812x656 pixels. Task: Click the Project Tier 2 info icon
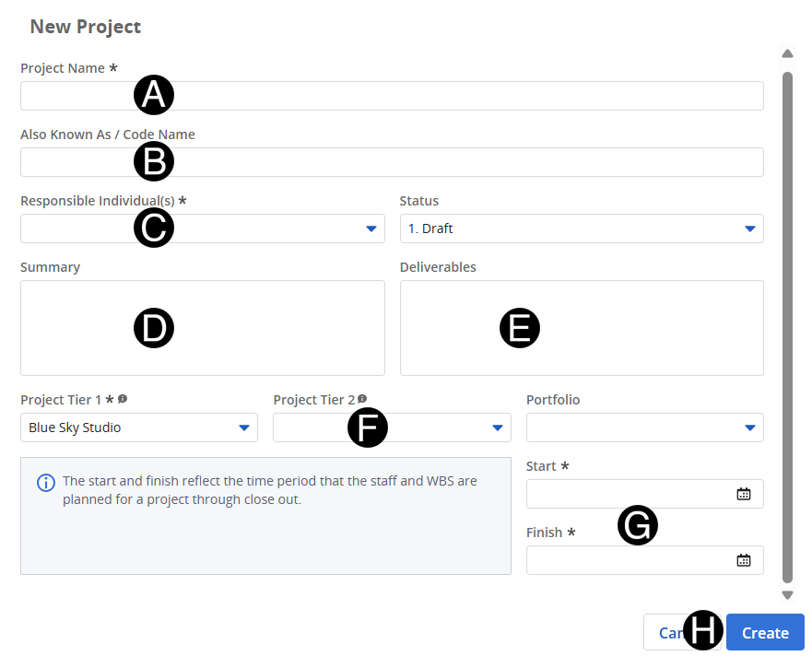362,399
